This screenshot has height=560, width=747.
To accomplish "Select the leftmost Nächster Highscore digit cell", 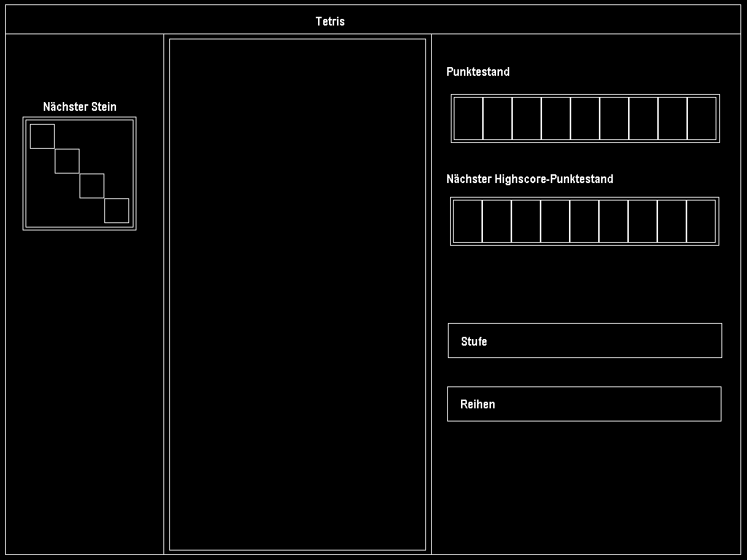I will pos(468,221).
